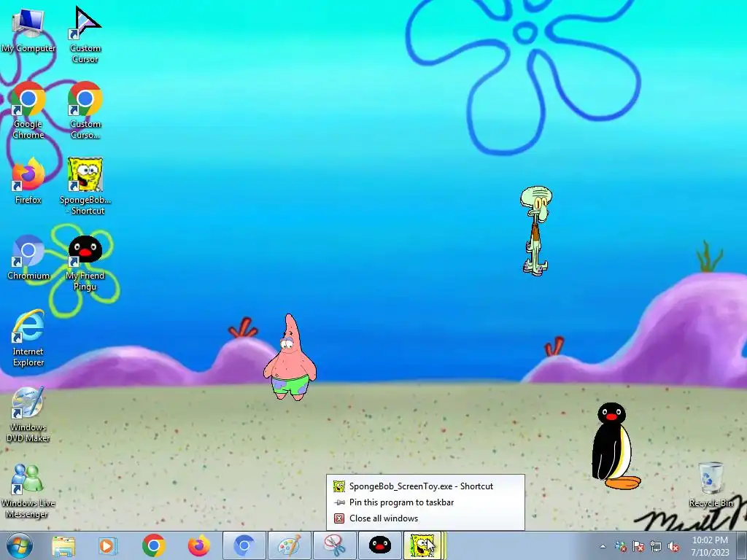Screen dimensions: 747x560
Task: Choose Close all windows in jump list
Action: (425, 518)
